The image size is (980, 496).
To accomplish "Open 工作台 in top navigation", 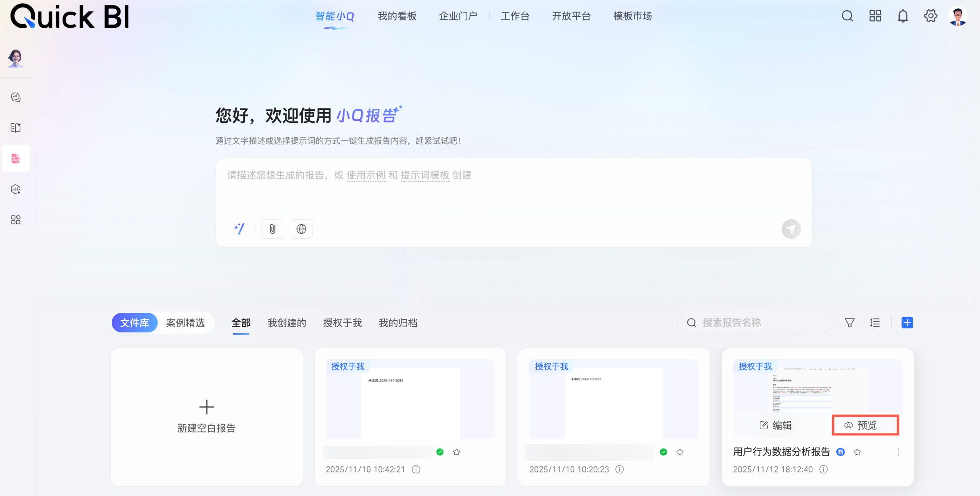I will (515, 16).
